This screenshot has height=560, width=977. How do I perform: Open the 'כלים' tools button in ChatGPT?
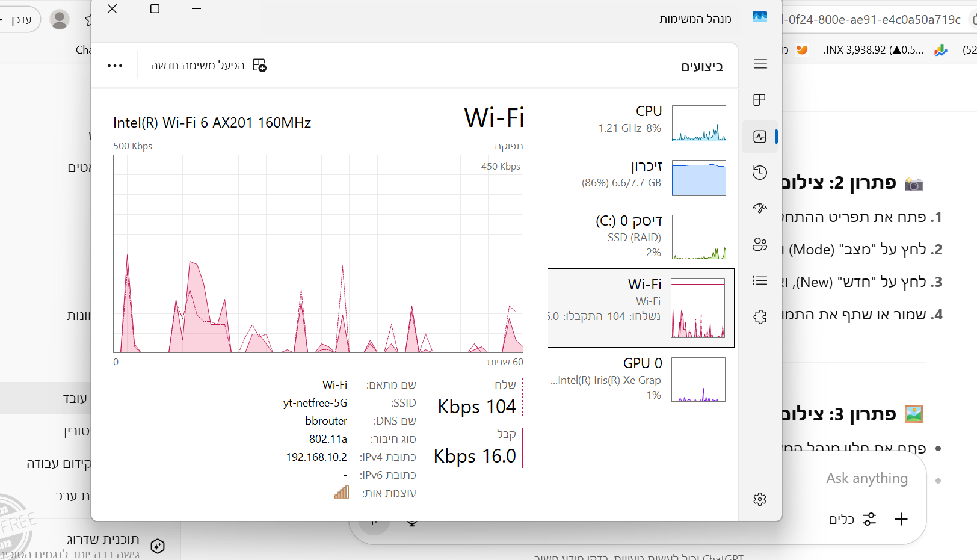coord(852,519)
